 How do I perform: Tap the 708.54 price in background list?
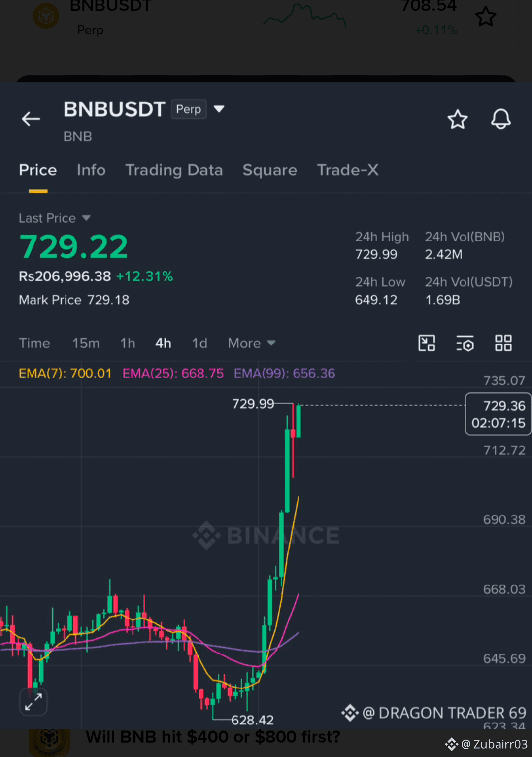pos(429,6)
